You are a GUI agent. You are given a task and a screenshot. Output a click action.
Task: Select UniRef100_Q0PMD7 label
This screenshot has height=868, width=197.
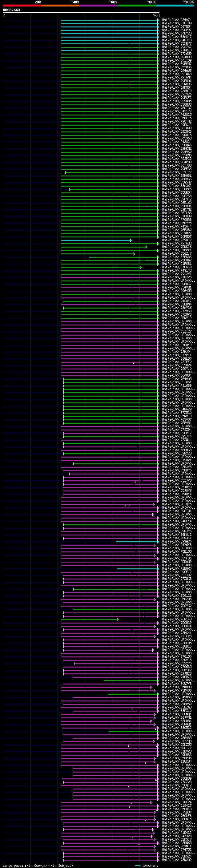point(176,237)
